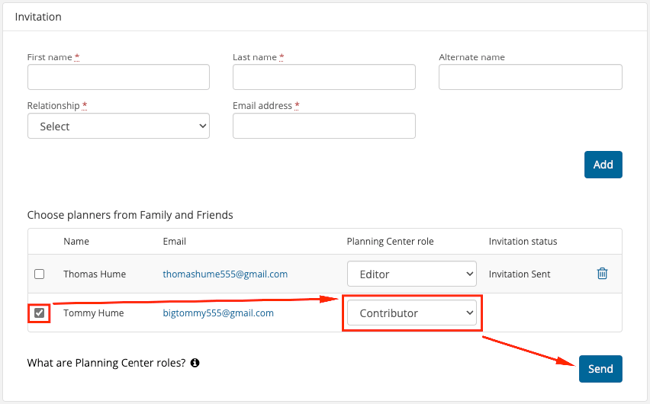
Task: Click the Add button
Action: point(603,165)
